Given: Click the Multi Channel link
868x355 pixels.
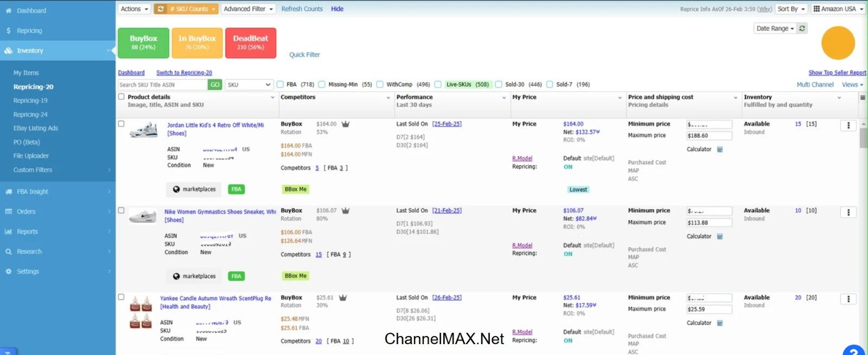Looking at the screenshot, I should (x=815, y=85).
